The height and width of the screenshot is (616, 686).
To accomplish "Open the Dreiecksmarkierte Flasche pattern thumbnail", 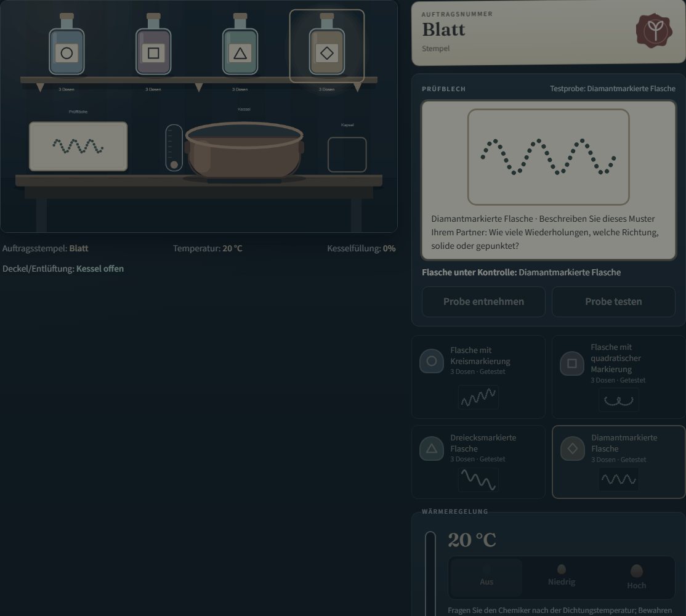I will point(478,479).
